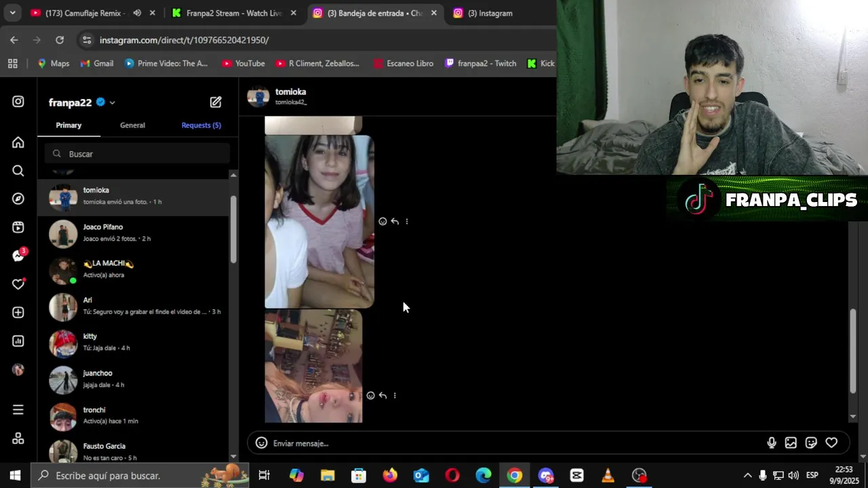Open more options for girl photo message

(x=407, y=222)
